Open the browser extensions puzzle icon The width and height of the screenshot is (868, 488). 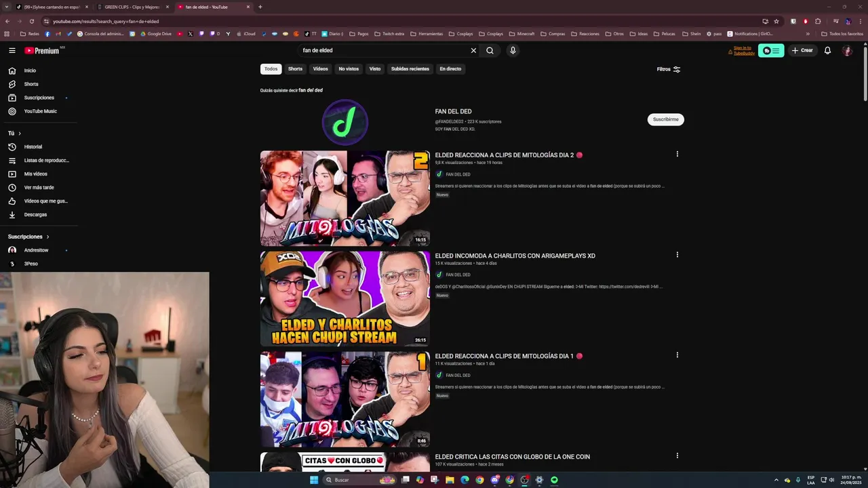818,21
